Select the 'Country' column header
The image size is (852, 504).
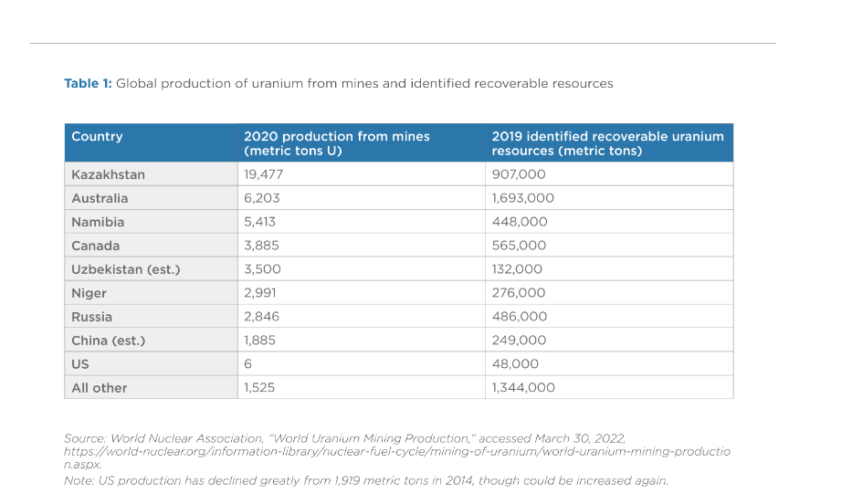point(97,136)
